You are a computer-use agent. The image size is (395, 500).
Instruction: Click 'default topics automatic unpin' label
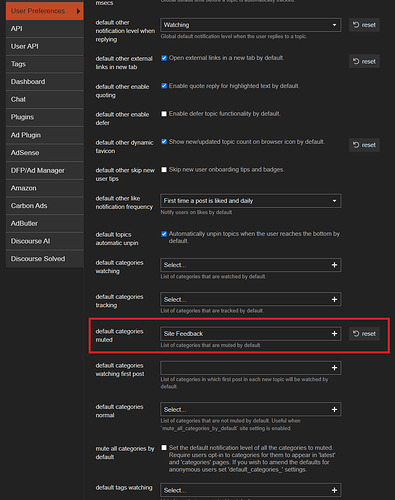pyautogui.click(x=117, y=239)
